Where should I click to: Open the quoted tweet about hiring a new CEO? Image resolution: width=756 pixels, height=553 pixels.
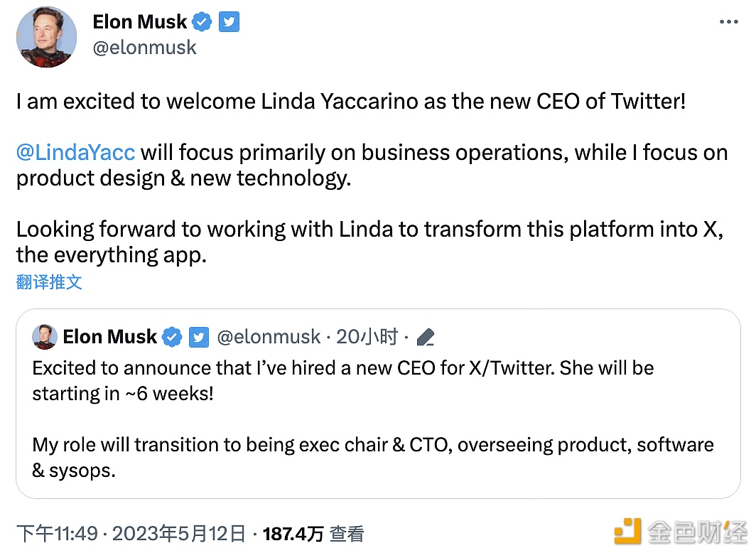click(x=378, y=404)
